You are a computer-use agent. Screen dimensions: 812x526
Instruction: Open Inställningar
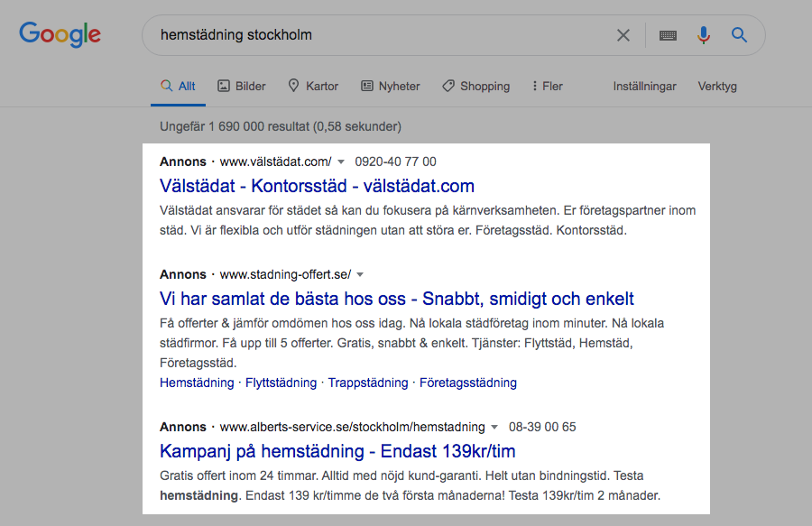(x=645, y=86)
